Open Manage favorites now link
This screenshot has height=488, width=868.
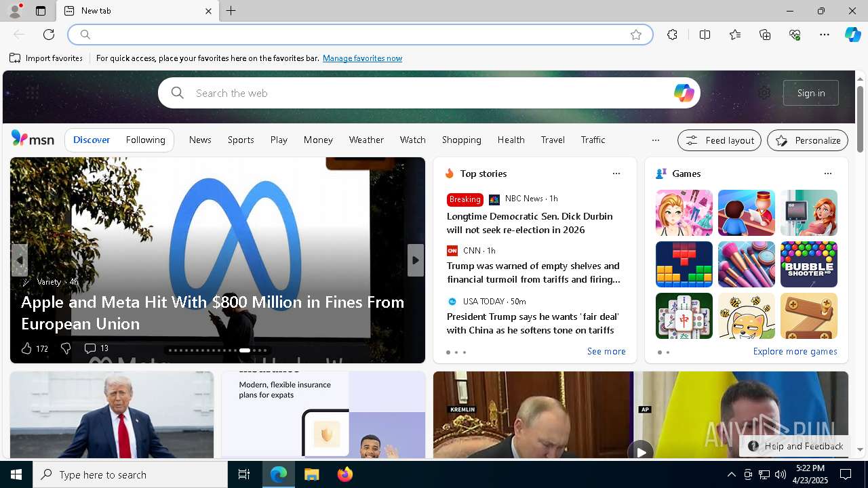(x=362, y=58)
